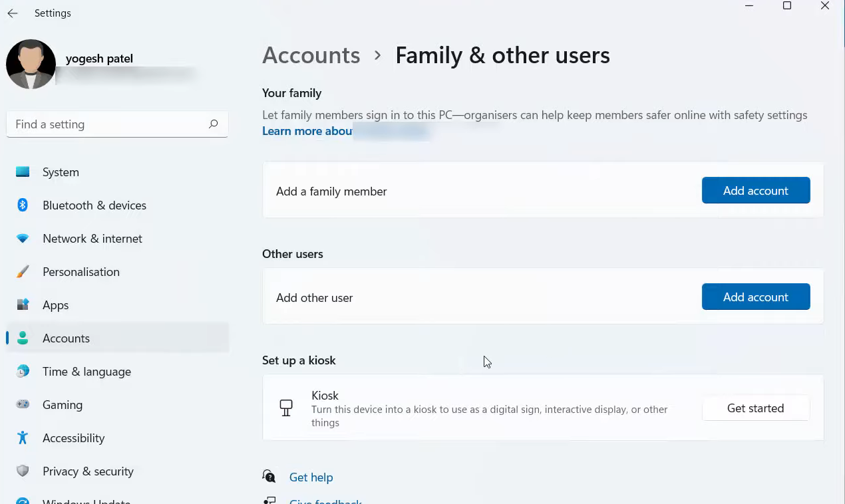Click the Time & language globe icon
Viewport: 845px width, 504px height.
23,372
